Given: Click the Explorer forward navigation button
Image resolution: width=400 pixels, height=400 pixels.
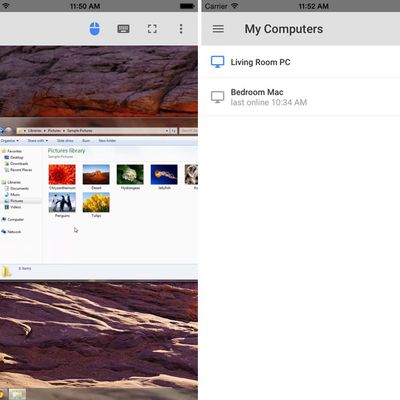Looking at the screenshot, I should 9,131.
